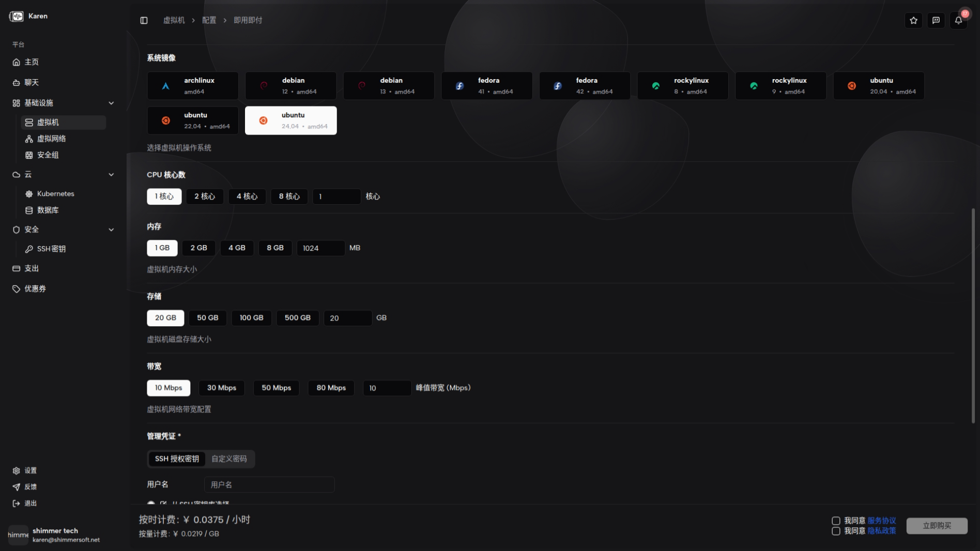Click the vertical page scrollbar
The image size is (980, 551).
click(x=973, y=315)
